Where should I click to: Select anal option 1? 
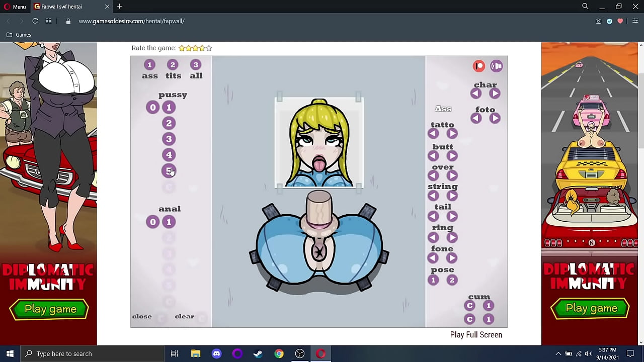(x=169, y=222)
